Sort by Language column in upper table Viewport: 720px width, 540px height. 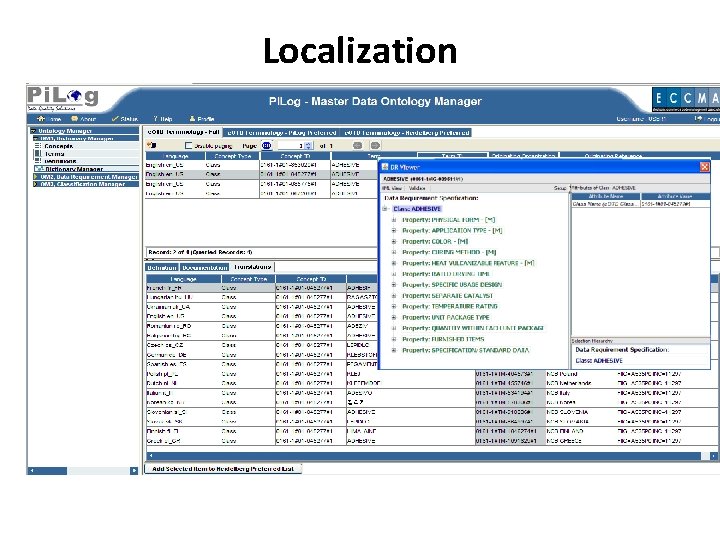tap(175, 156)
